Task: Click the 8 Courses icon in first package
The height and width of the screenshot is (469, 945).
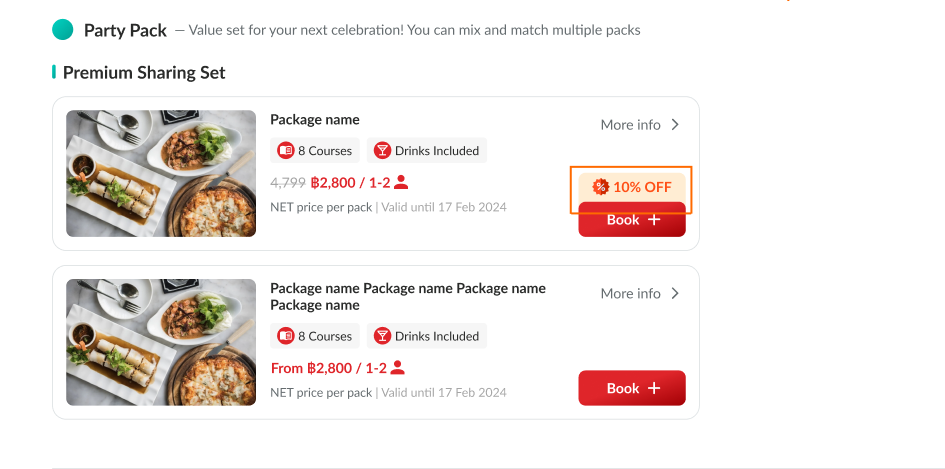Action: (x=286, y=151)
